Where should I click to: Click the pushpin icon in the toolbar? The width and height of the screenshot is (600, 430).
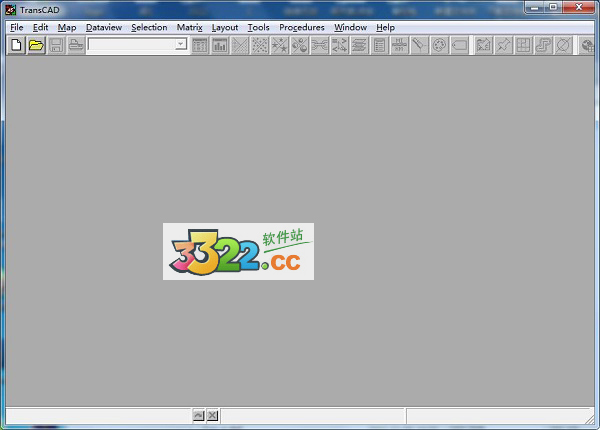pos(503,46)
